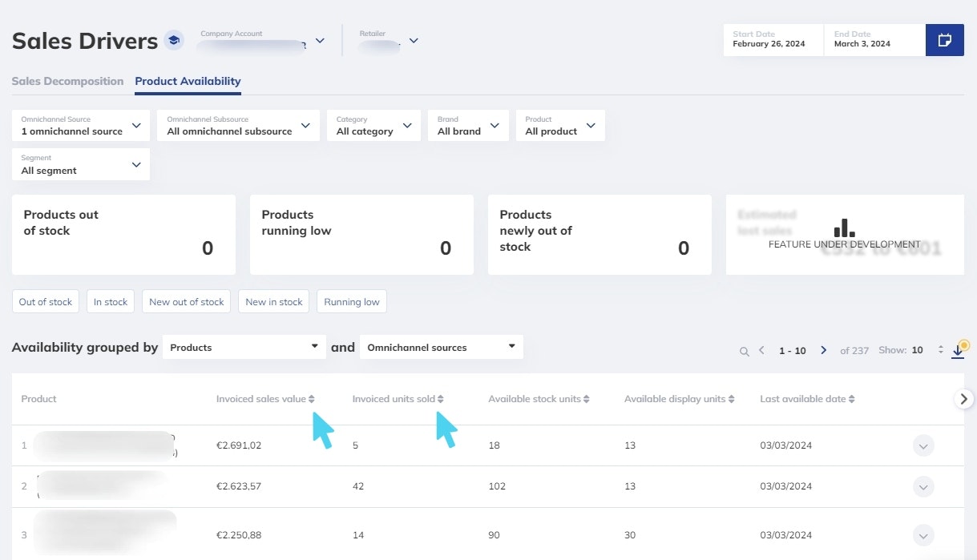Open the date range calendar button
Viewport: 977px width, 560px height.
pos(944,40)
